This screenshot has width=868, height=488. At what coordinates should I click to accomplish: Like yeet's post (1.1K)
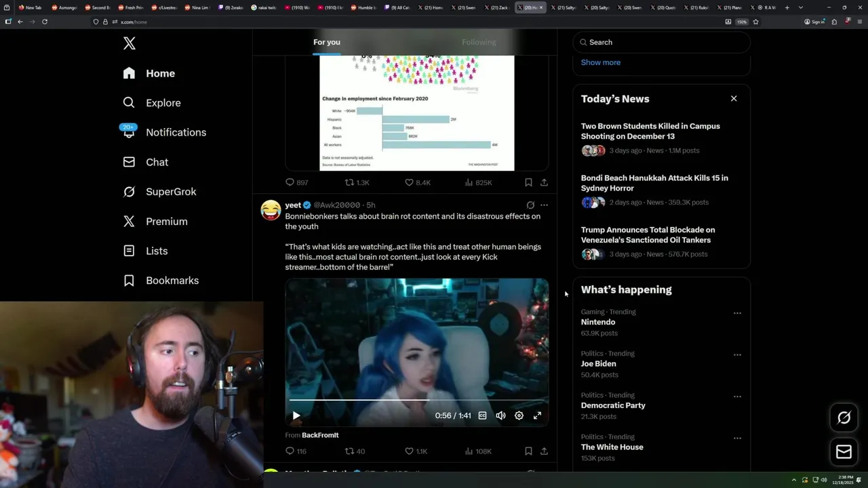point(416,451)
